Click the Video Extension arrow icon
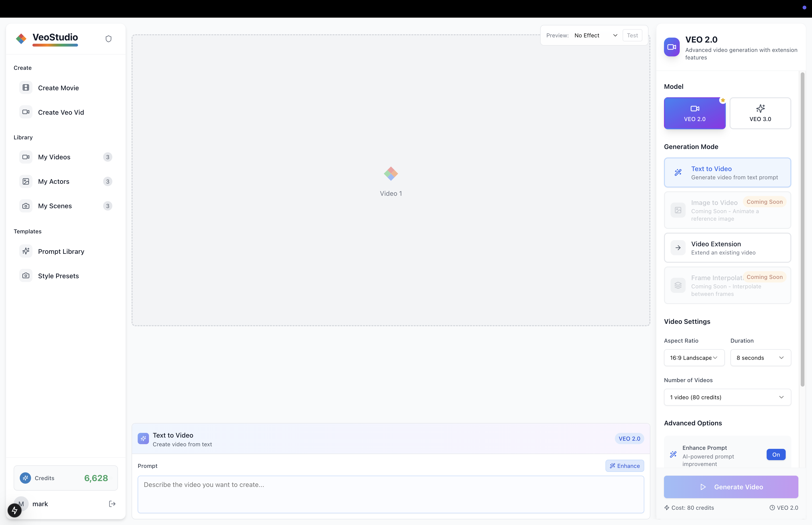The width and height of the screenshot is (812, 525). 678,248
